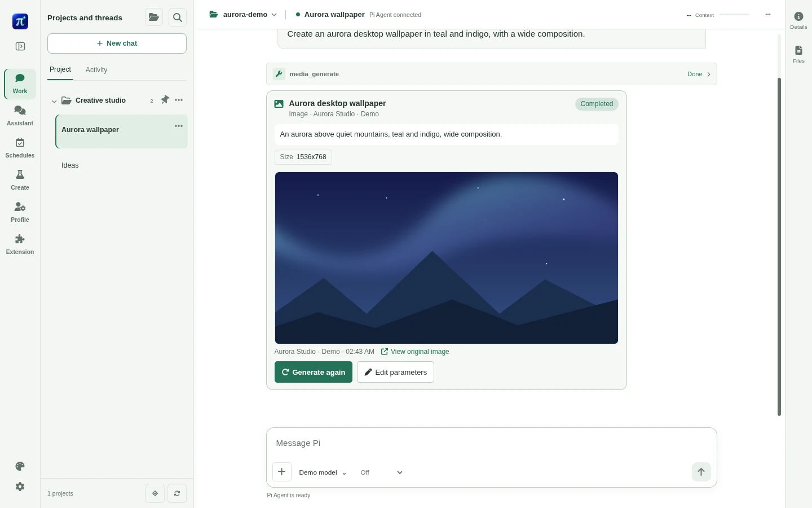The width and height of the screenshot is (812, 508).
Task: Click the Projects and threads heading
Action: click(85, 17)
